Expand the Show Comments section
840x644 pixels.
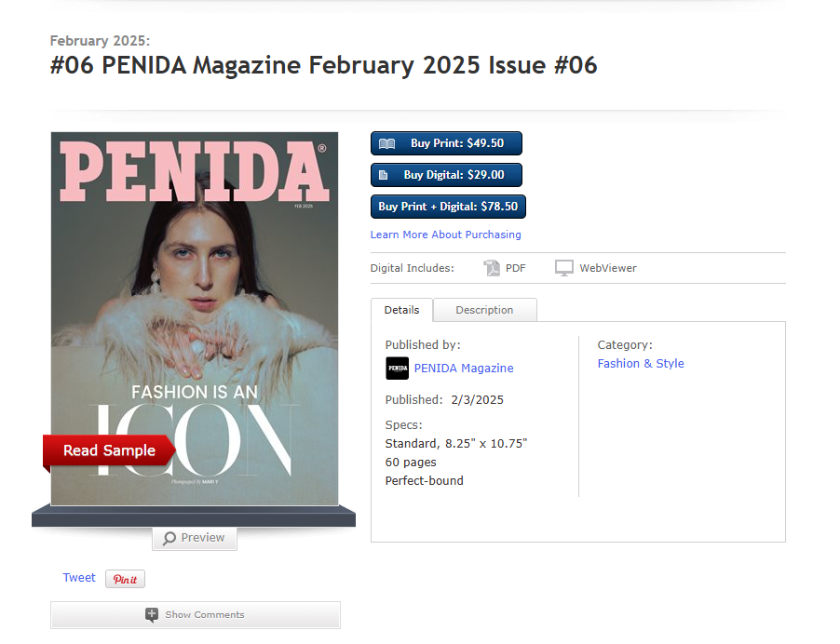(196, 615)
